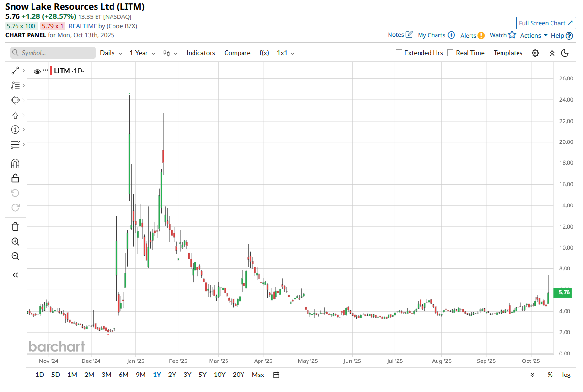Image resolution: width=583 pixels, height=392 pixels.
Task: Toggle log scale
Action: [566, 375]
